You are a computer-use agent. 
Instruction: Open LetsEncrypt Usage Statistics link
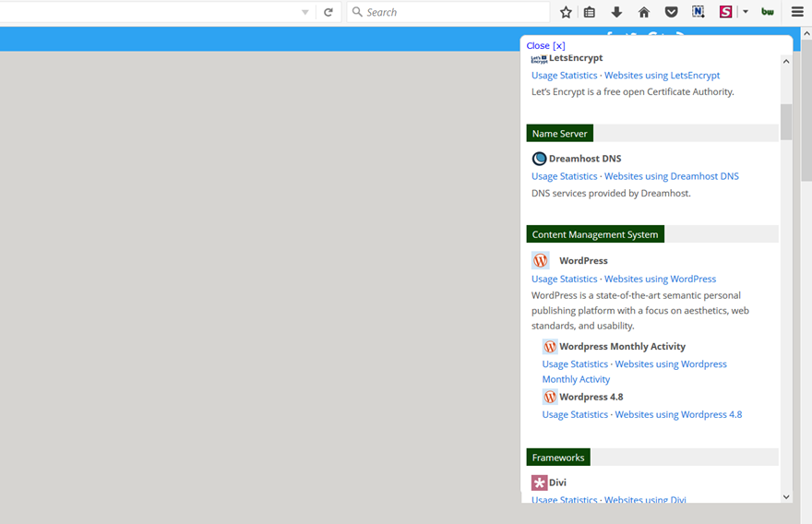[x=564, y=75]
